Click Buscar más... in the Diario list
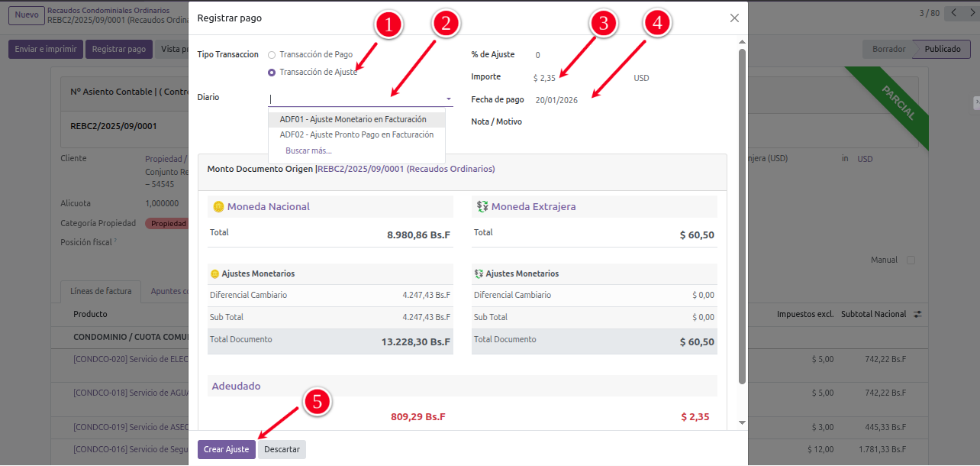The height and width of the screenshot is (466, 980). click(308, 150)
